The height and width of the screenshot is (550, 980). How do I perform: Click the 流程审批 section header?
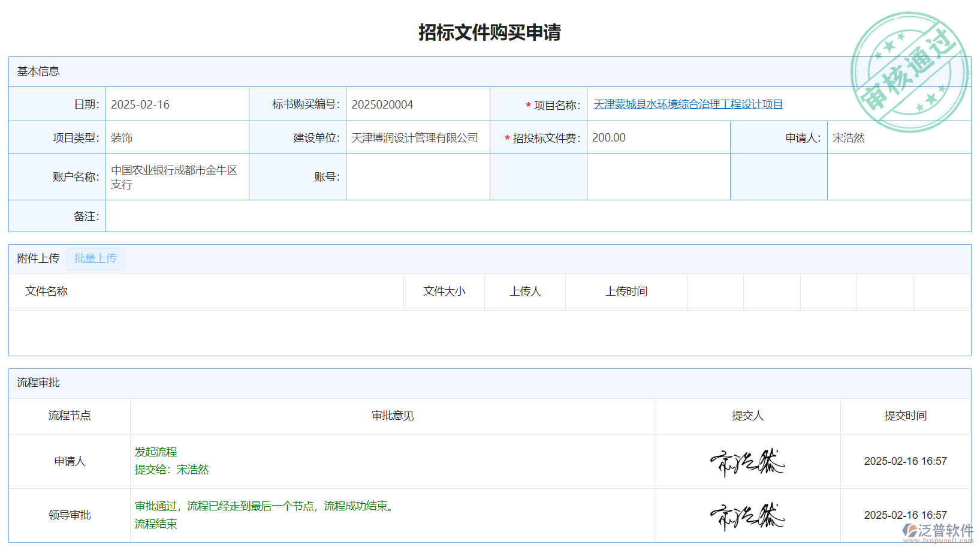[38, 383]
